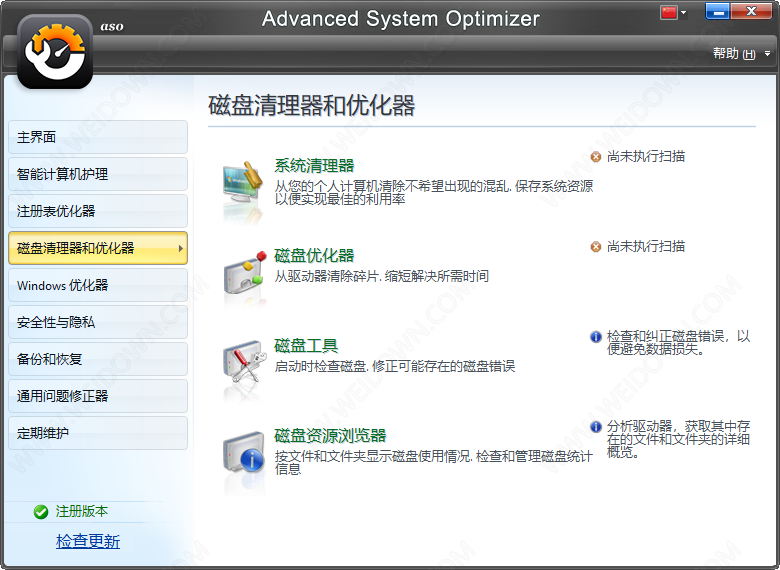The width and height of the screenshot is (780, 570).
Task: Click the 检查和纠正磁盘错误 info text
Action: click(x=678, y=343)
